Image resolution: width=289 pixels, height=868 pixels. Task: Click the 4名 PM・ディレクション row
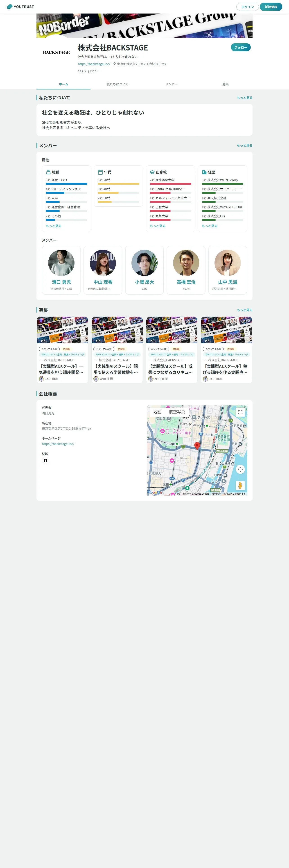click(67, 191)
